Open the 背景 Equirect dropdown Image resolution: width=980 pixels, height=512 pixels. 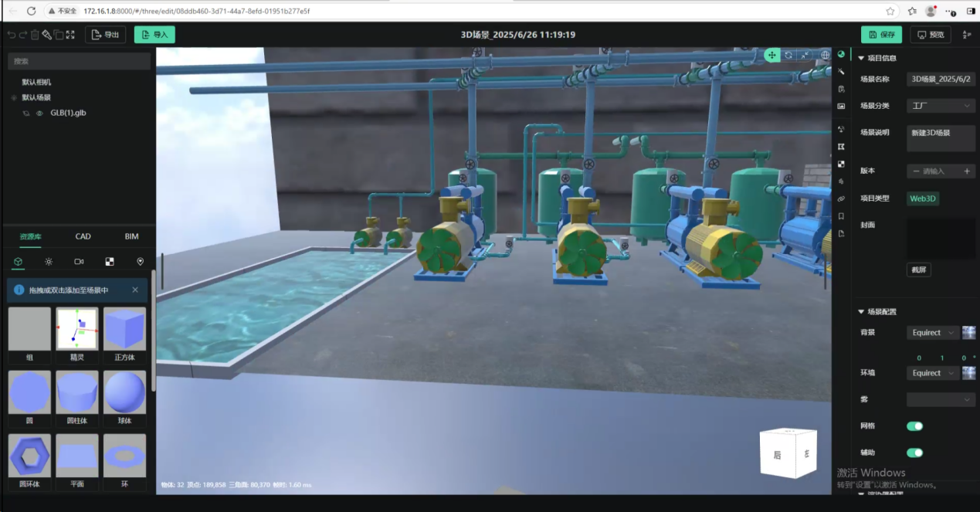click(932, 333)
